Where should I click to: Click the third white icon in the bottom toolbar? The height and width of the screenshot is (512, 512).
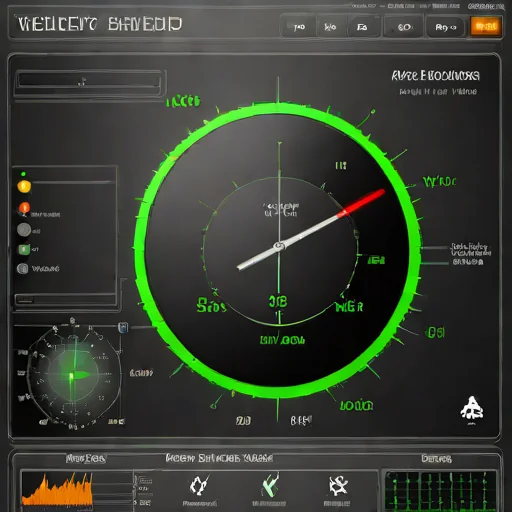[338, 486]
